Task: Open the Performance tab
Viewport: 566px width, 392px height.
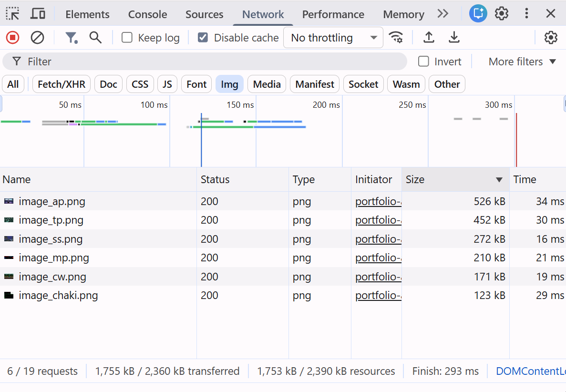Action: pyautogui.click(x=333, y=14)
